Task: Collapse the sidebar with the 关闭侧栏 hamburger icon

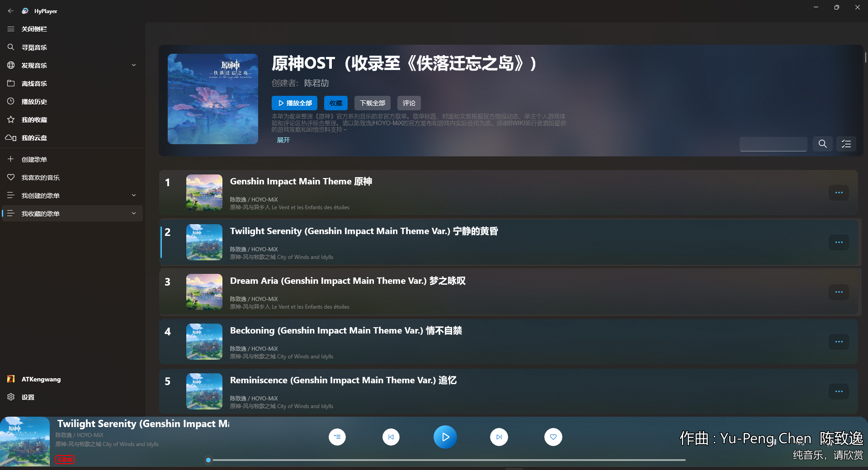Action: pyautogui.click(x=11, y=28)
